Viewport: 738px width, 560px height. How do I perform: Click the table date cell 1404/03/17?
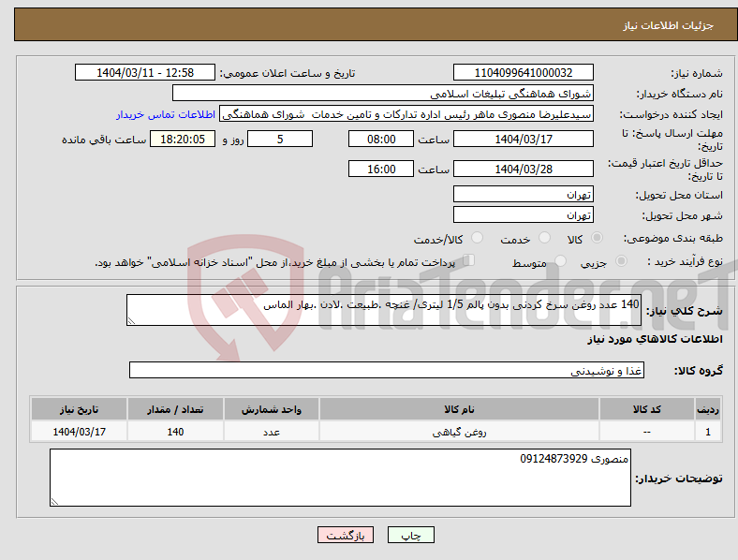click(x=79, y=432)
